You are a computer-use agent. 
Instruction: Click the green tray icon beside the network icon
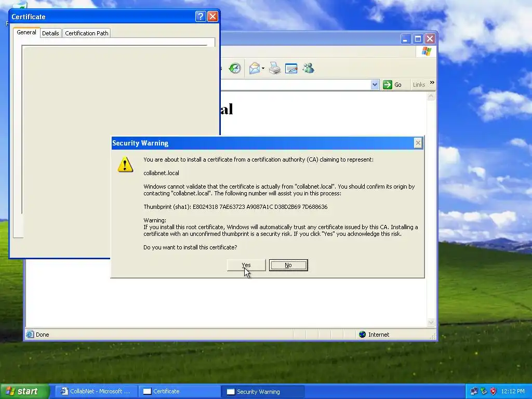point(484,391)
